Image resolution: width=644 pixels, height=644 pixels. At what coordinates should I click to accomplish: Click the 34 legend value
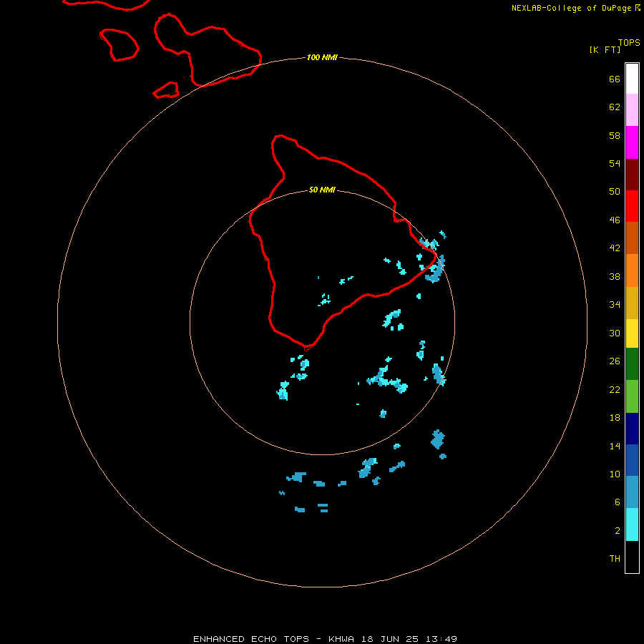tap(615, 304)
